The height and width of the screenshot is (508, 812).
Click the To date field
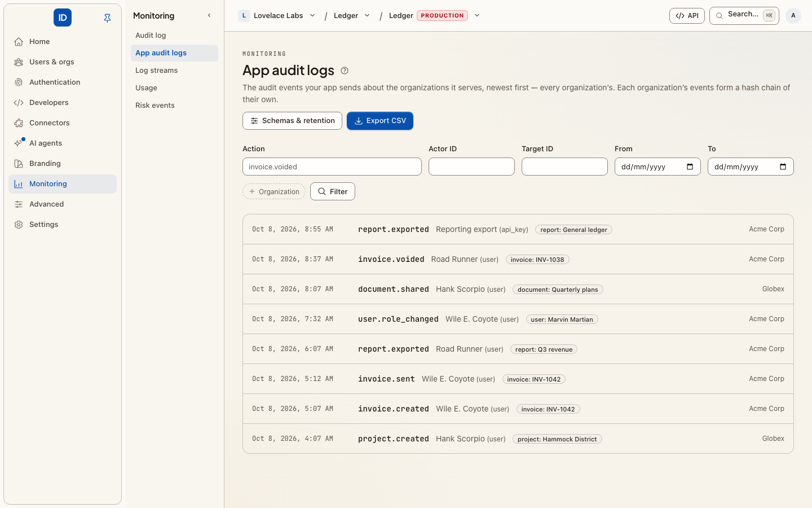pos(751,167)
